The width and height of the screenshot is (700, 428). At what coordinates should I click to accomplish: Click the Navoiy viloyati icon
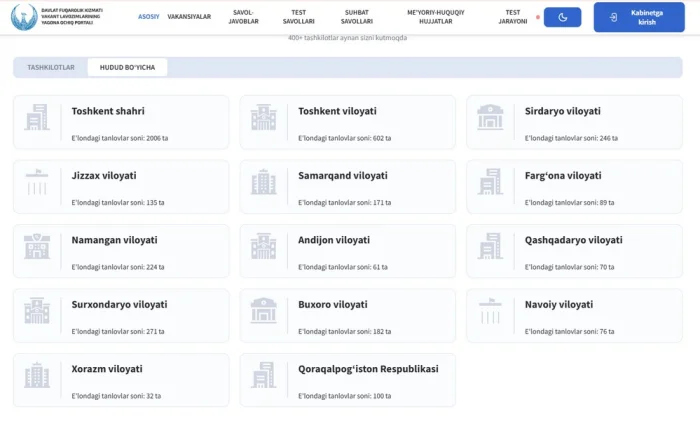tap(490, 312)
